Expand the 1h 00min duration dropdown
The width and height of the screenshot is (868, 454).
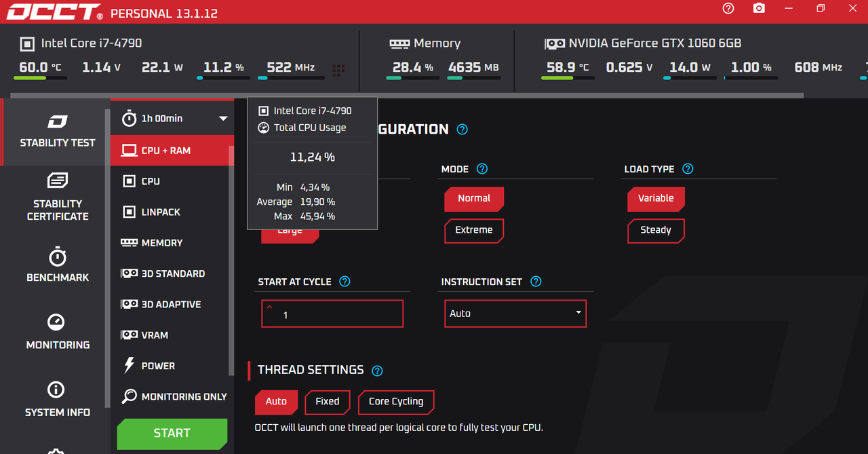point(223,119)
